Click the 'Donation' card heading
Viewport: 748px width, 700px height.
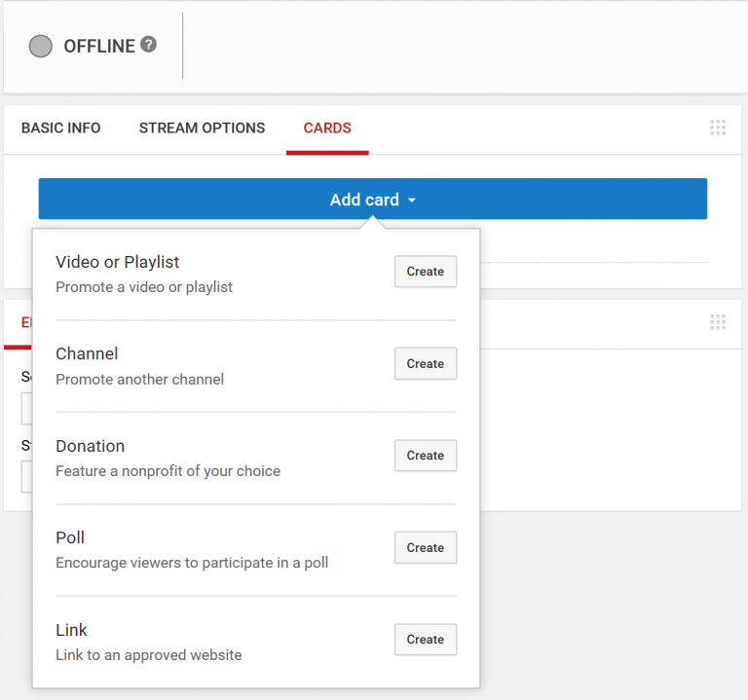pos(91,446)
